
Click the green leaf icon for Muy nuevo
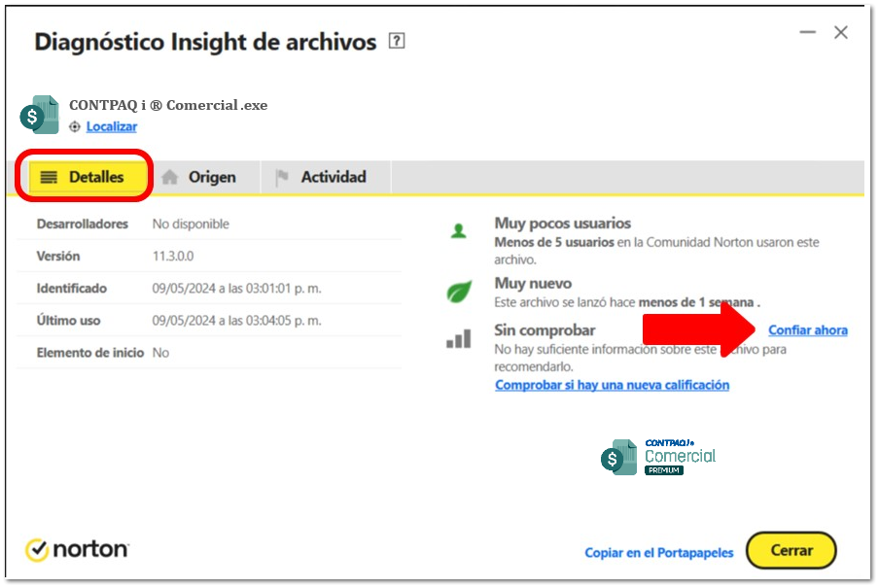(x=459, y=292)
